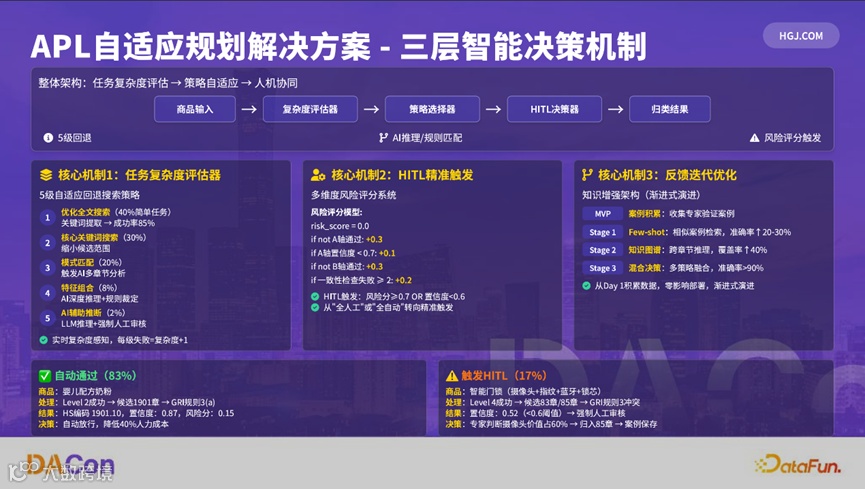Click the user-gear icon before 核心机制2

pos(318,175)
